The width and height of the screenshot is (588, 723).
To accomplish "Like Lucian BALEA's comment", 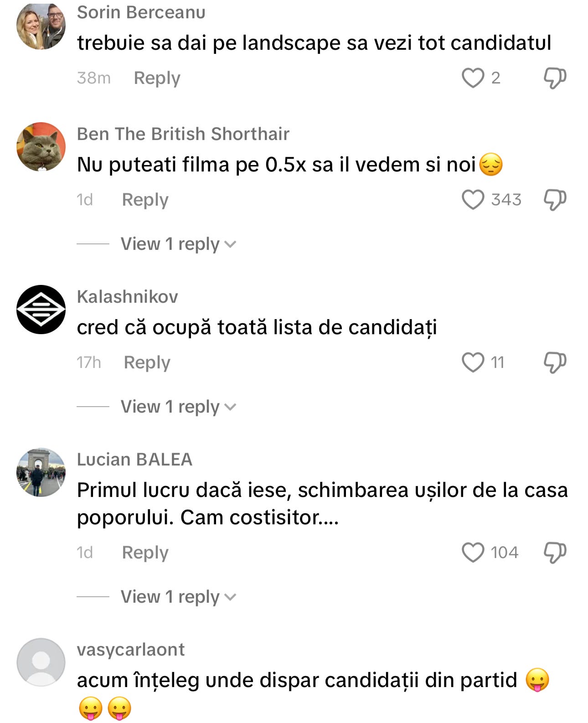I will point(473,553).
